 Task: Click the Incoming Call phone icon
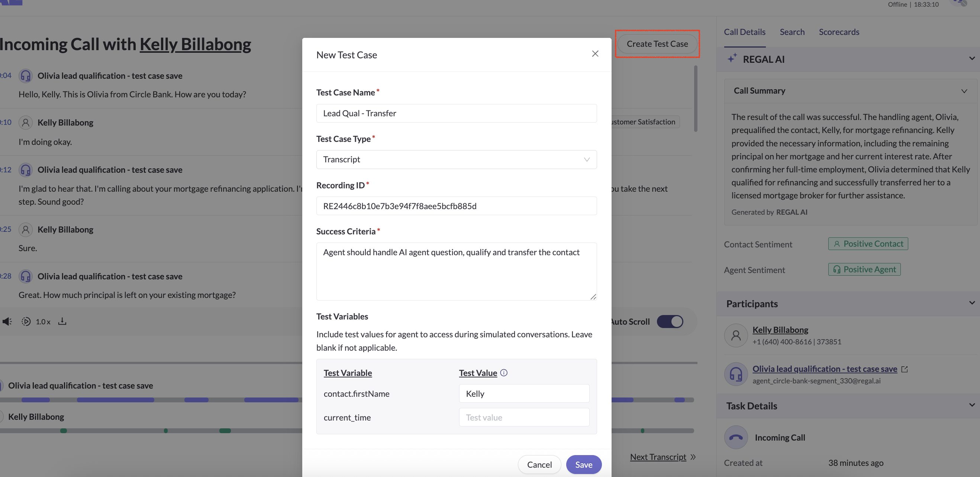tap(736, 437)
